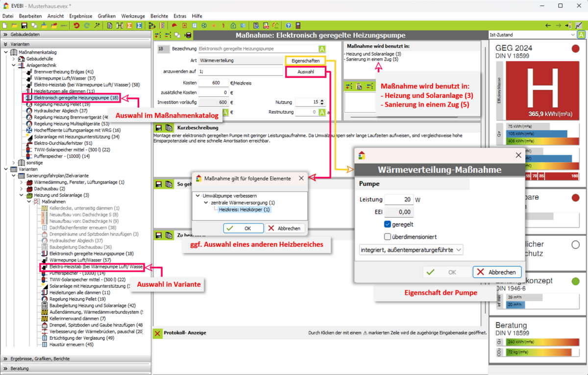Click the red undo arrow in toolbar
588x375 pixels.
76,25
